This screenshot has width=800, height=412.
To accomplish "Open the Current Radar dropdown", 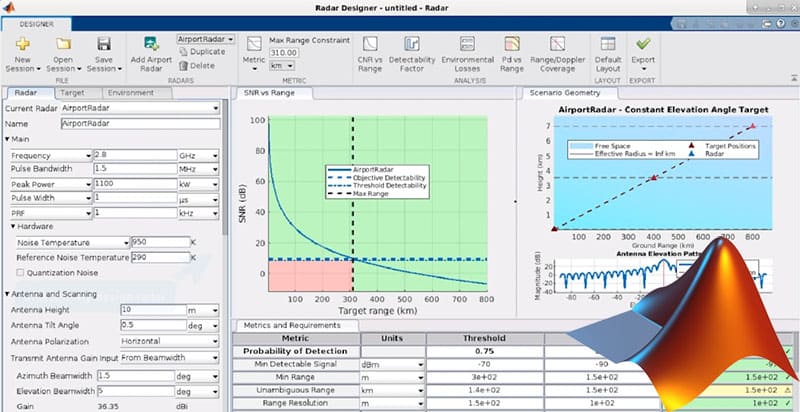I will tap(140, 108).
